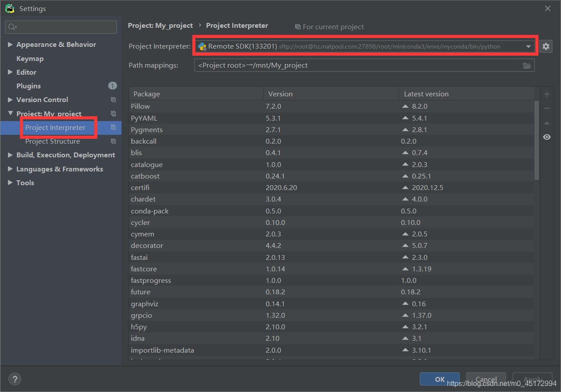Select the cycler package row
This screenshot has height=392, width=561.
pos(331,223)
